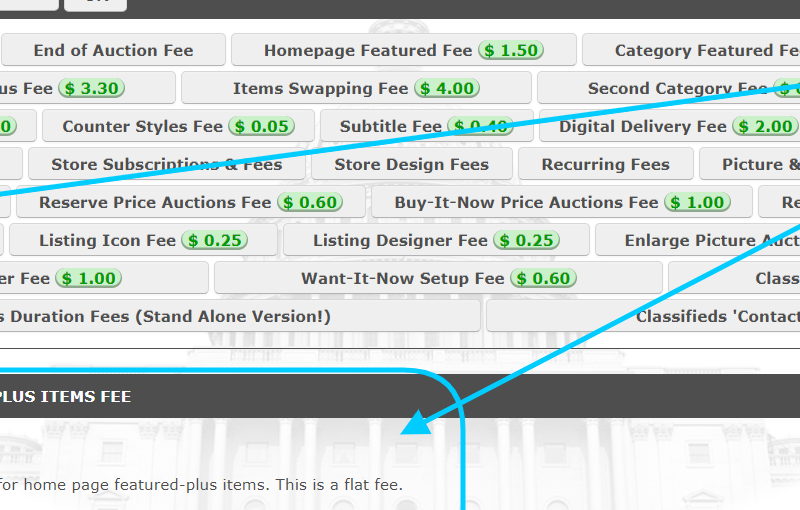This screenshot has height=510, width=800.
Task: Click the $ 1.50 price badge
Action: (x=511, y=50)
